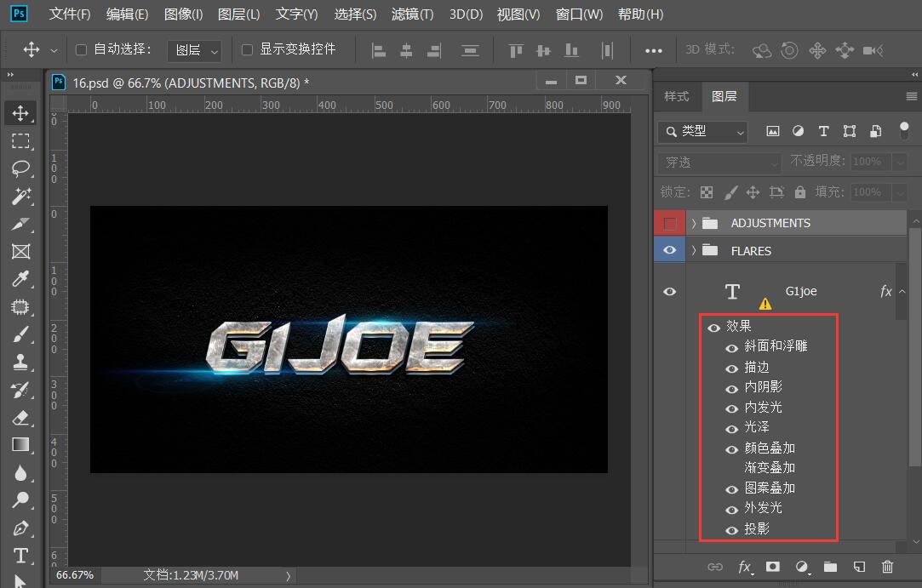The width and height of the screenshot is (922, 588).
Task: Select the Eraser tool
Action: [x=20, y=418]
